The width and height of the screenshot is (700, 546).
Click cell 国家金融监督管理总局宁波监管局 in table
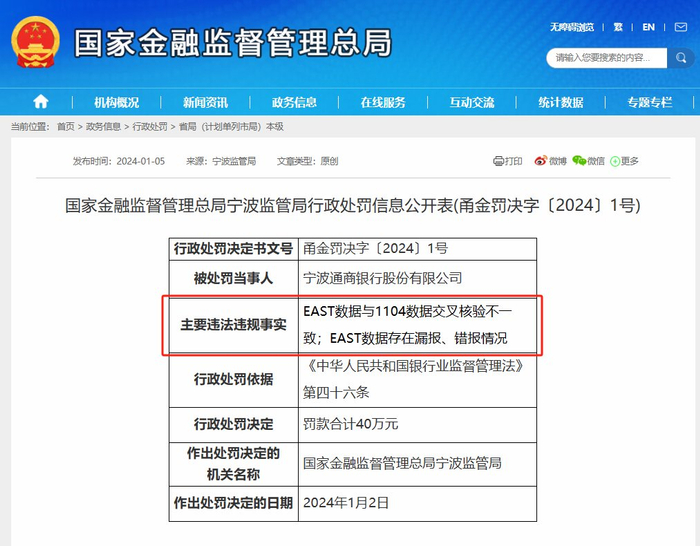coord(417,464)
